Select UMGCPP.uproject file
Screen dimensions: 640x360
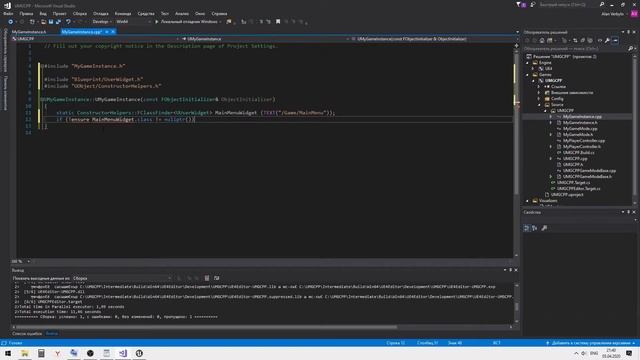(567, 195)
